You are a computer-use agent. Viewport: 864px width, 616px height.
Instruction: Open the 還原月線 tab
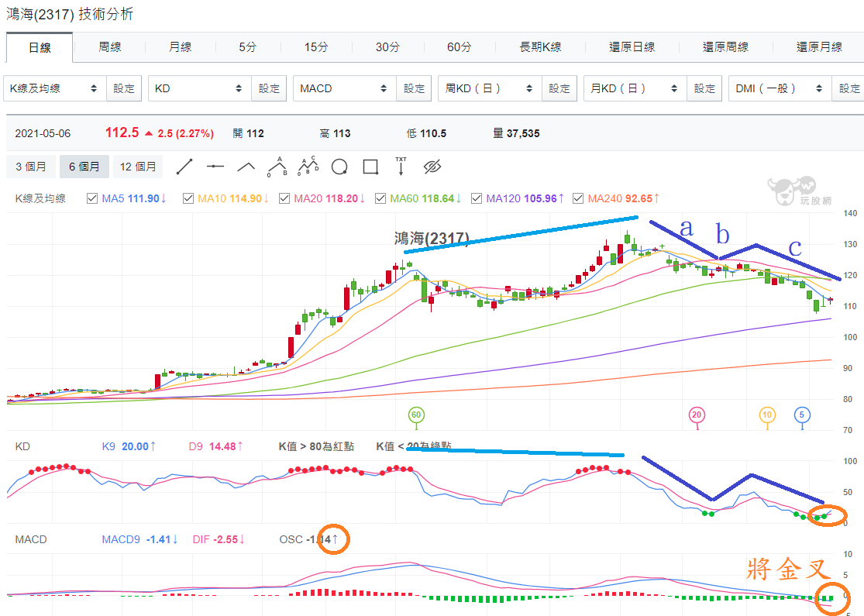click(x=819, y=47)
